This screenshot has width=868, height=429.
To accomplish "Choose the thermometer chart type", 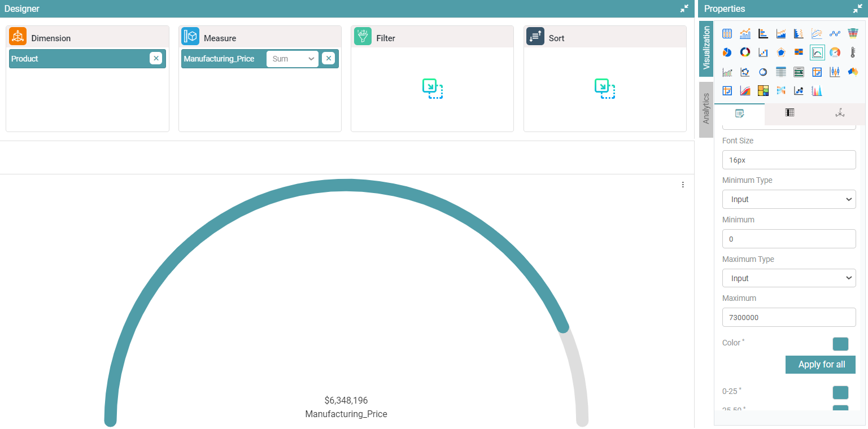I will 853,52.
